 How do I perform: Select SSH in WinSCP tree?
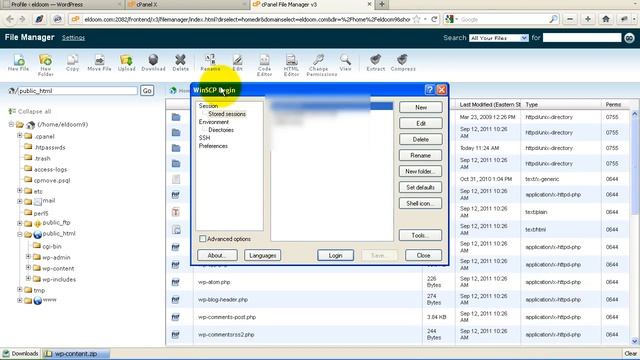click(x=204, y=138)
